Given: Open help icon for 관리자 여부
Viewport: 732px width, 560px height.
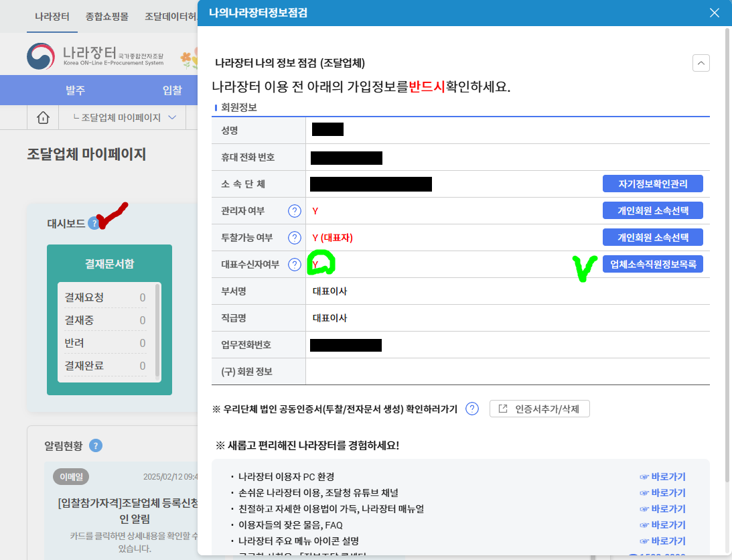Looking at the screenshot, I should point(294,211).
